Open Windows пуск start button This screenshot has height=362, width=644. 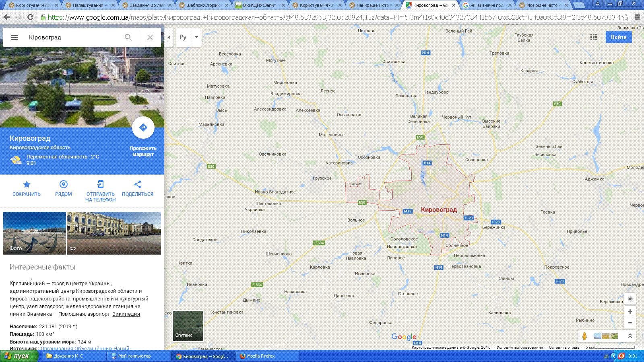18,356
